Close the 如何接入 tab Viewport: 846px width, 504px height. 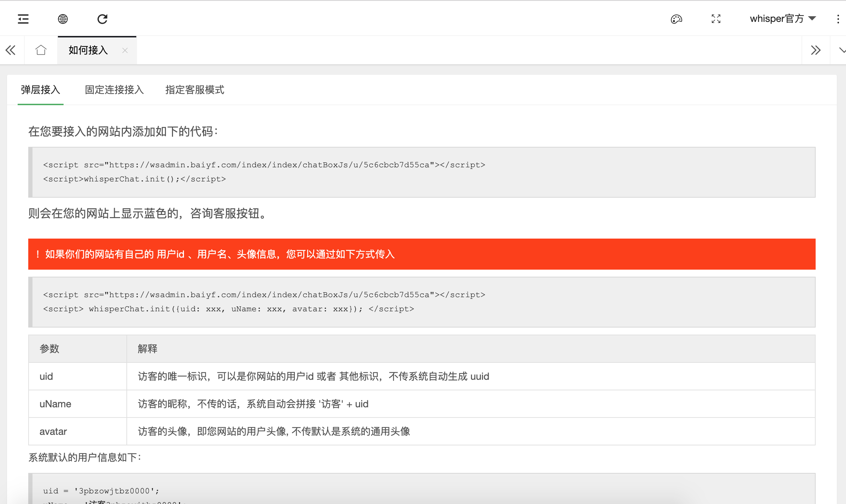click(x=125, y=50)
